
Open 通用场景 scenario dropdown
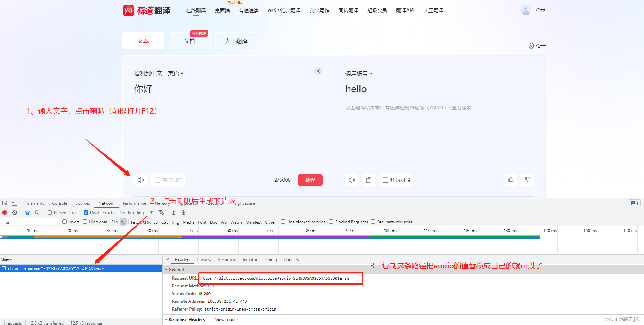[359, 74]
